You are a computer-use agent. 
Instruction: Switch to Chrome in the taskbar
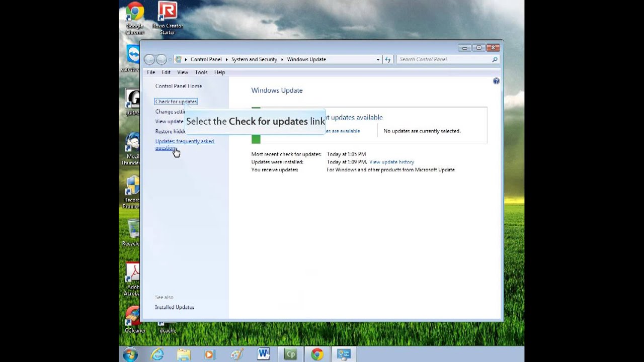(x=317, y=354)
